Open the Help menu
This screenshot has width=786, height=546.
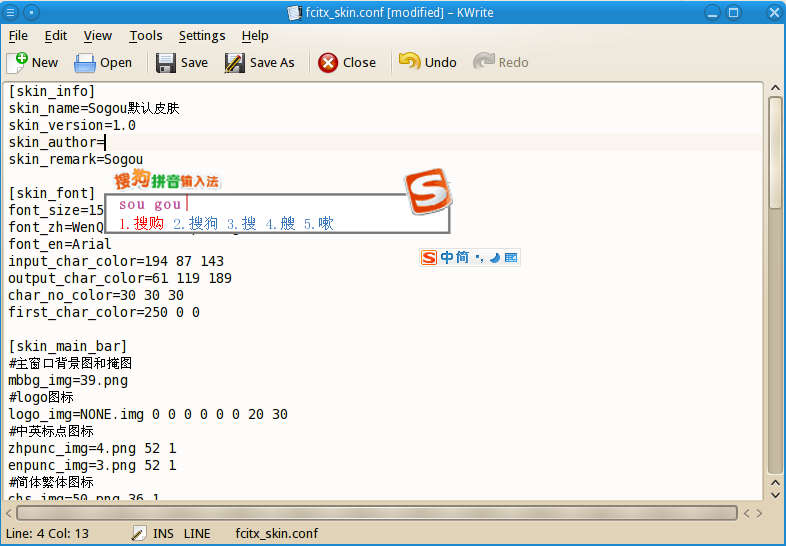255,36
